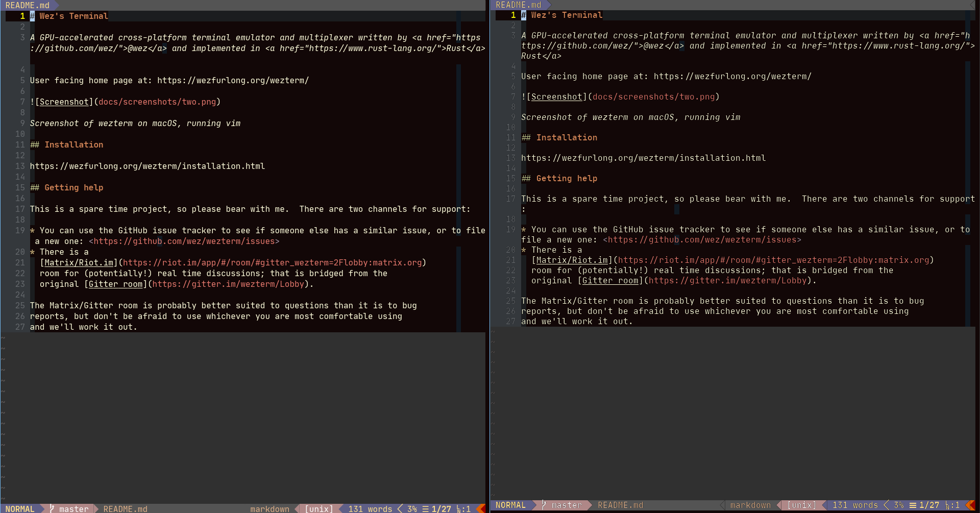Click the Installation heading in the right window
Screen dimensions: 980x513
click(x=567, y=137)
